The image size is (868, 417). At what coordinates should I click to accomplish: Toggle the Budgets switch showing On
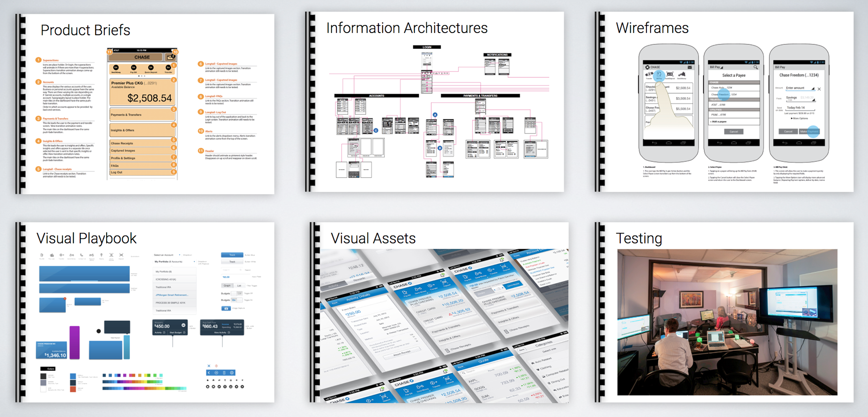coord(234,300)
